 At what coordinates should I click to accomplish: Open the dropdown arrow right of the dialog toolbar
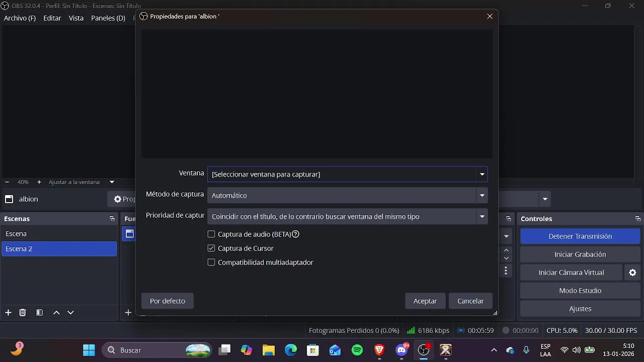(545, 199)
